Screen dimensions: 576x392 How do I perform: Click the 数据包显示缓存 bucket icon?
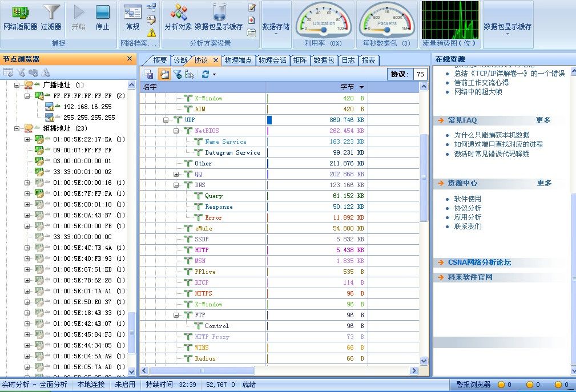(219, 17)
